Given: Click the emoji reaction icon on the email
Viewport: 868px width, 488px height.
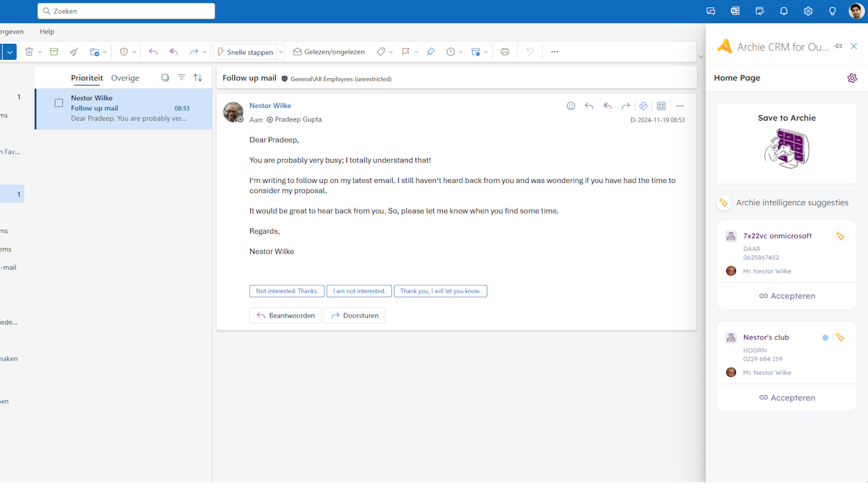Looking at the screenshot, I should (571, 106).
